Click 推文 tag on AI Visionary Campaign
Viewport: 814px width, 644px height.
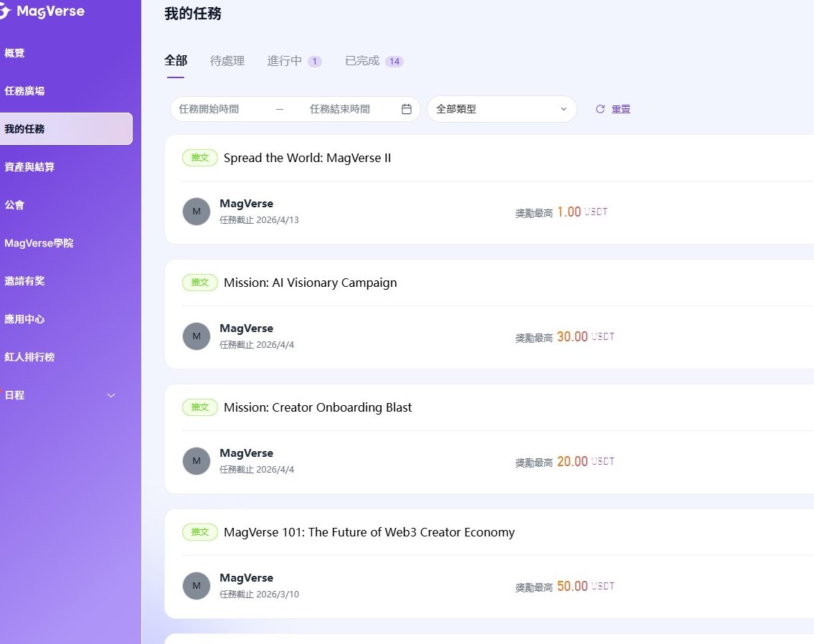[x=200, y=283]
